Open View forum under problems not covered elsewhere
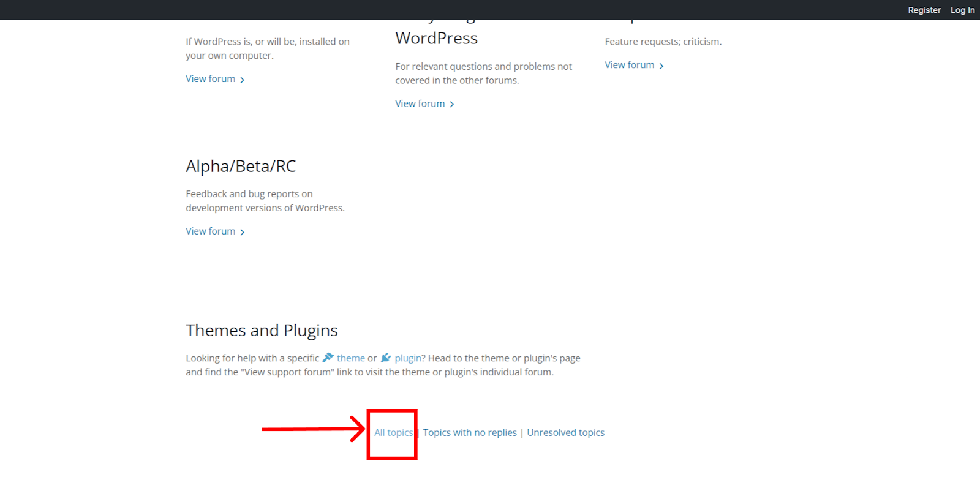This screenshot has width=980, height=488. (425, 103)
